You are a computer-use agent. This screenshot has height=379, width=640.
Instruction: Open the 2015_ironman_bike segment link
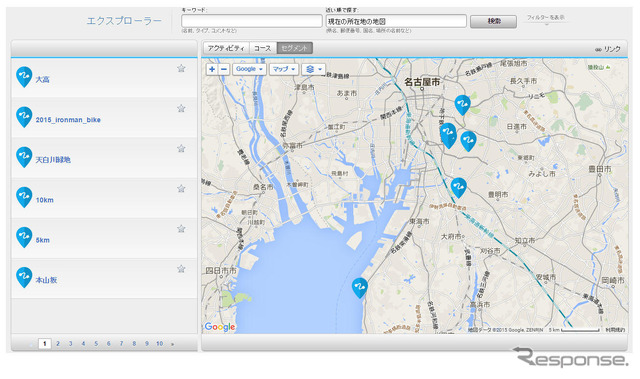[x=68, y=120]
